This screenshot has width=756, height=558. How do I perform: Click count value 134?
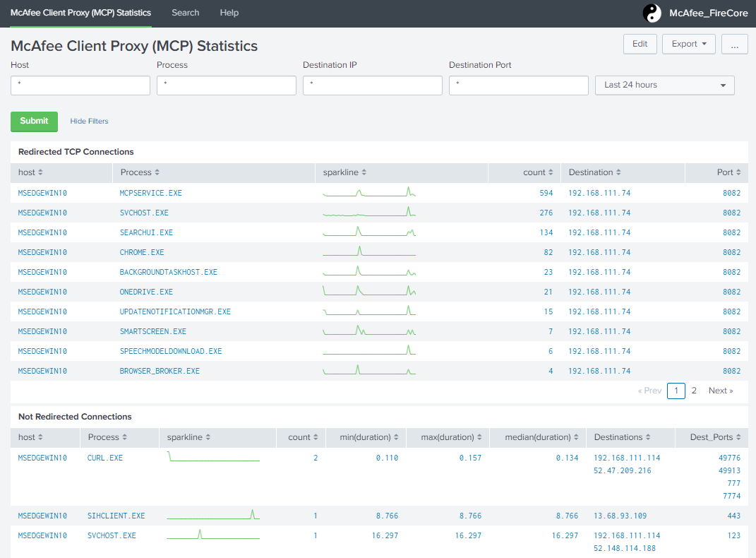(x=546, y=232)
